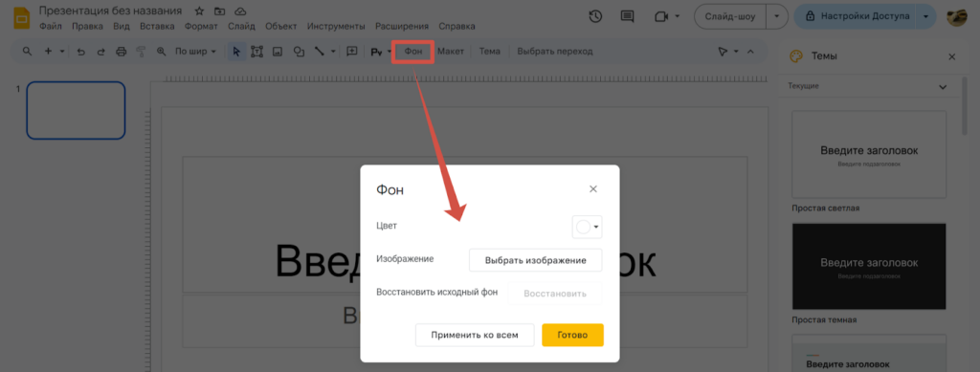Open the Цвет background color picker
Screen dimensions: 980x372
[587, 228]
